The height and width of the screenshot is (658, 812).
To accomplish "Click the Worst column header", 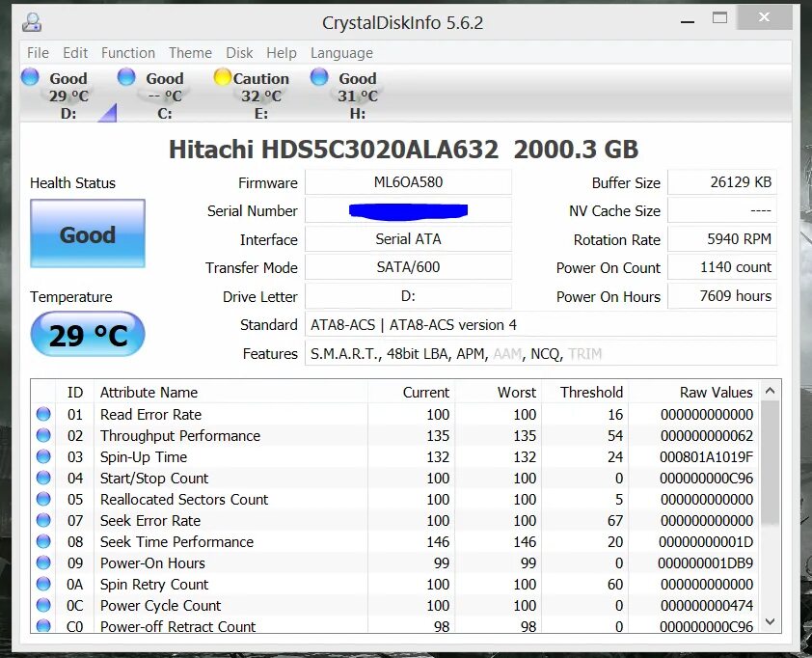I will 499,393.
